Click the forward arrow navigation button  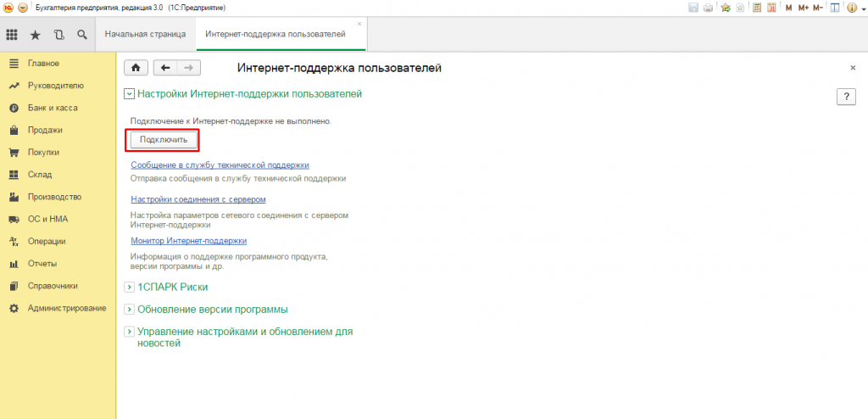pyautogui.click(x=189, y=68)
